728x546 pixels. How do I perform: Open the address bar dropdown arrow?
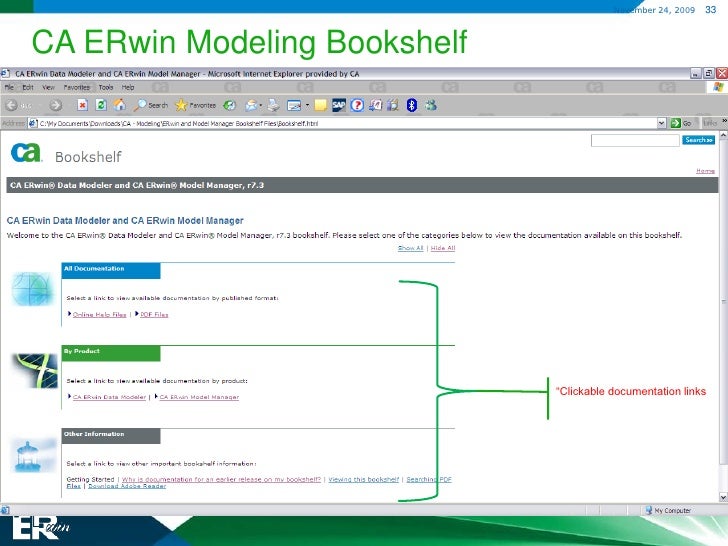662,124
